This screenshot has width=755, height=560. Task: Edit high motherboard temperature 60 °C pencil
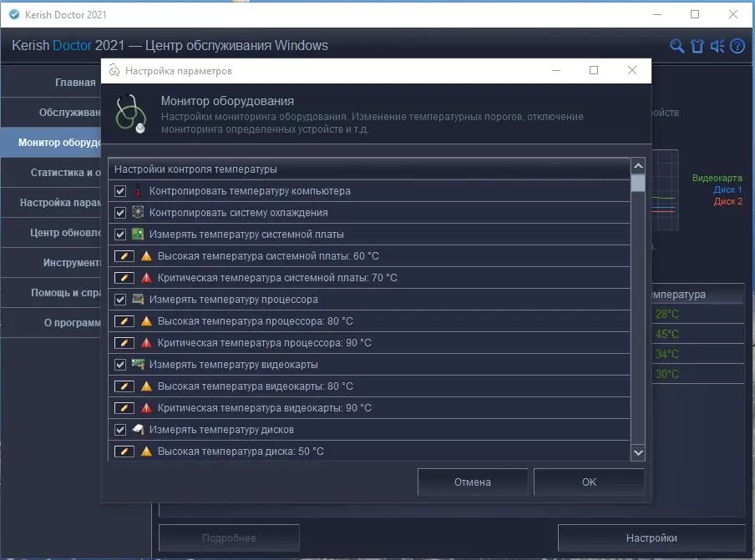124,256
